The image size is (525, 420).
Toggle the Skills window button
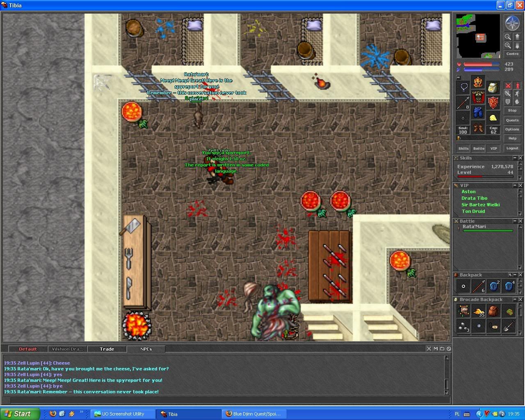463,148
